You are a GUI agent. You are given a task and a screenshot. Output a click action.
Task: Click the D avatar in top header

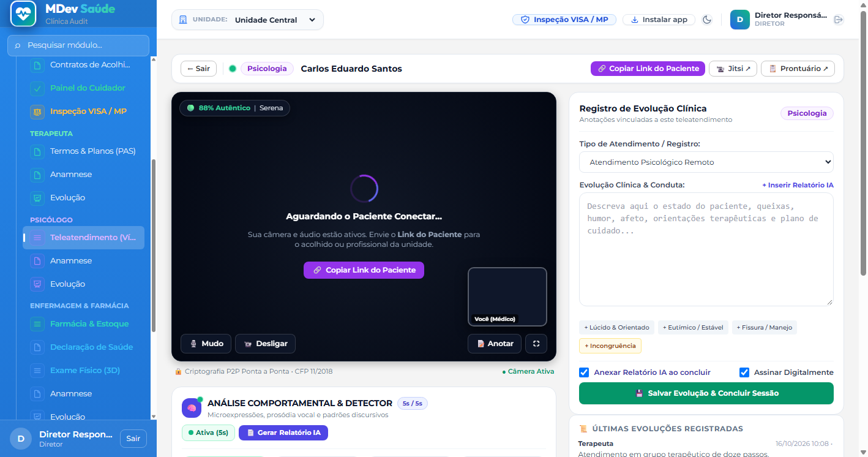740,20
